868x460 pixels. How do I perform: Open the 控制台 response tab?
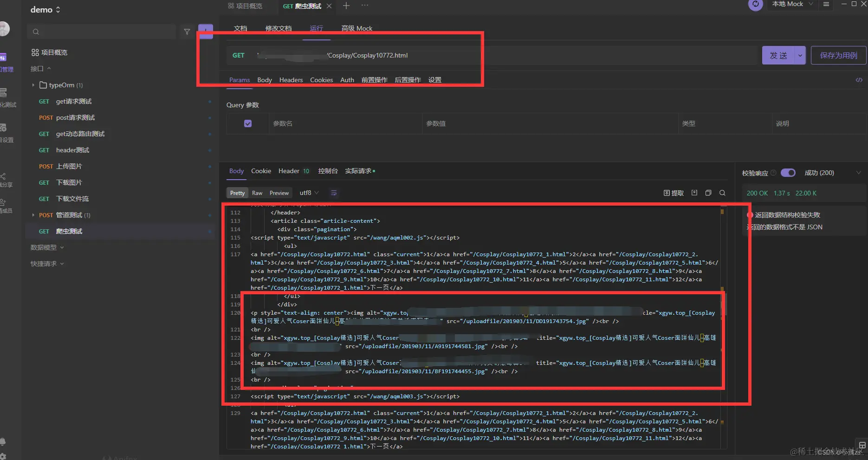328,171
